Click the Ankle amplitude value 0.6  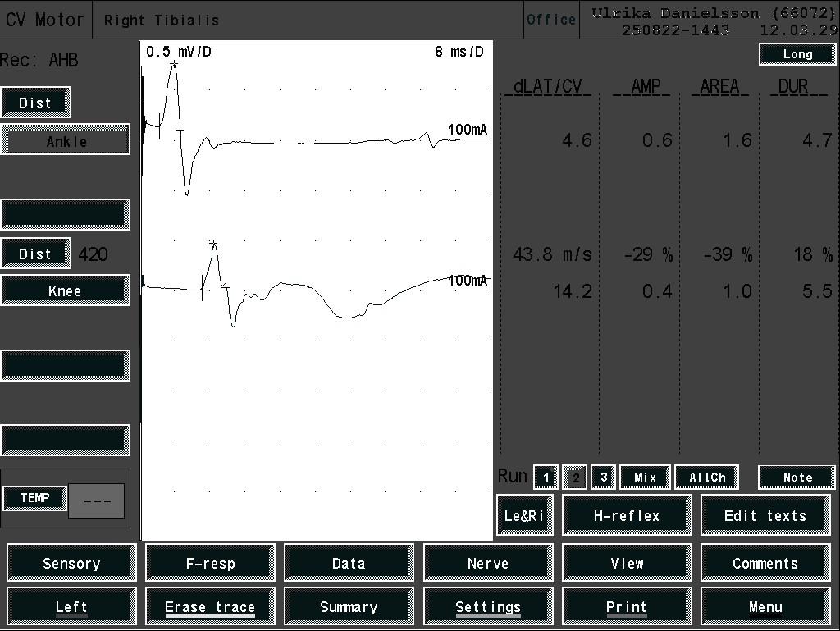click(657, 140)
